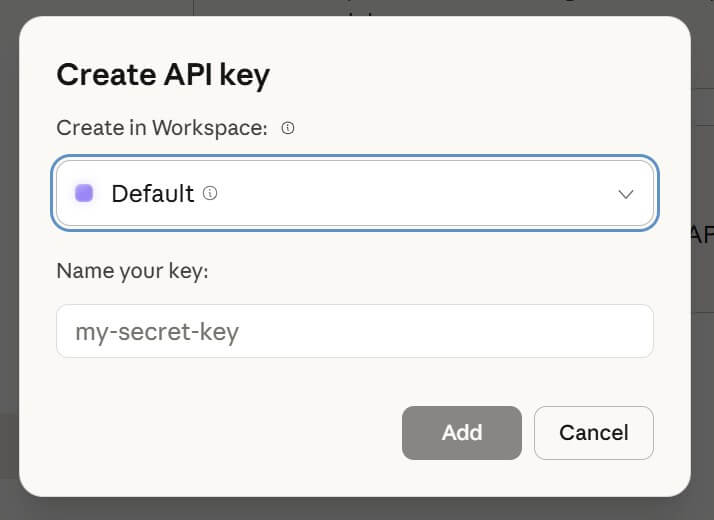Click info icon beside Create in Workspace label
The height and width of the screenshot is (520, 714).
[288, 128]
